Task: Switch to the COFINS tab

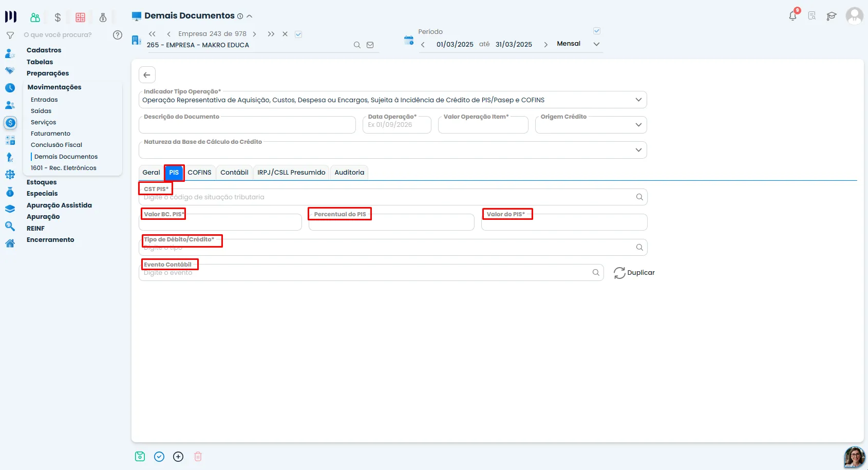Action: (199, 173)
